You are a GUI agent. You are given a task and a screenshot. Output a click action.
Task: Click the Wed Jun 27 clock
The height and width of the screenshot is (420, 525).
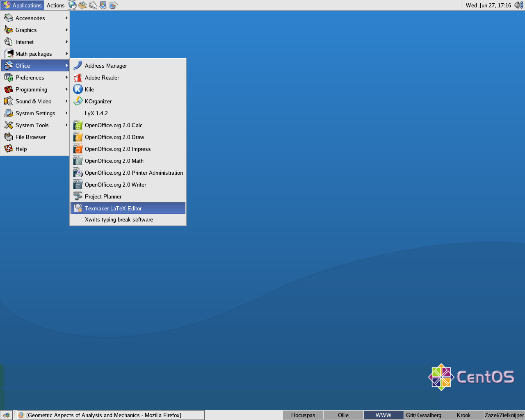pos(488,5)
